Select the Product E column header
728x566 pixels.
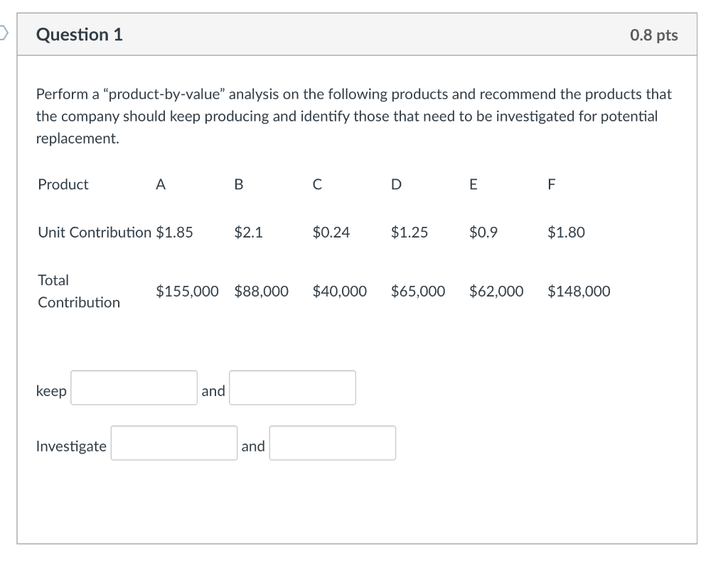pos(472,184)
